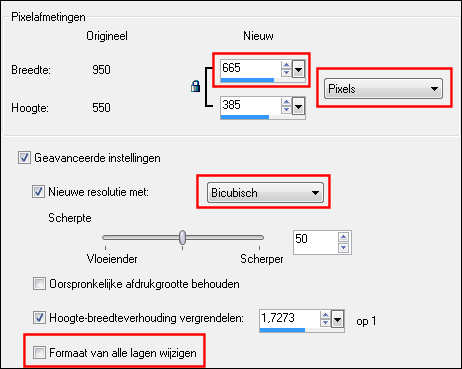
Task: Decrease the new width with down arrow
Action: tap(286, 72)
